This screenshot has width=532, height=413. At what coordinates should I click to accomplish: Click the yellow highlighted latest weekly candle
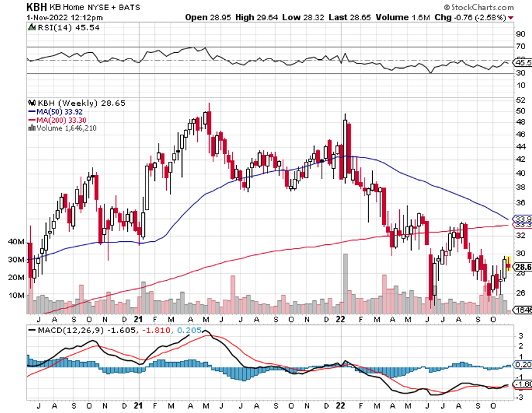tap(509, 264)
